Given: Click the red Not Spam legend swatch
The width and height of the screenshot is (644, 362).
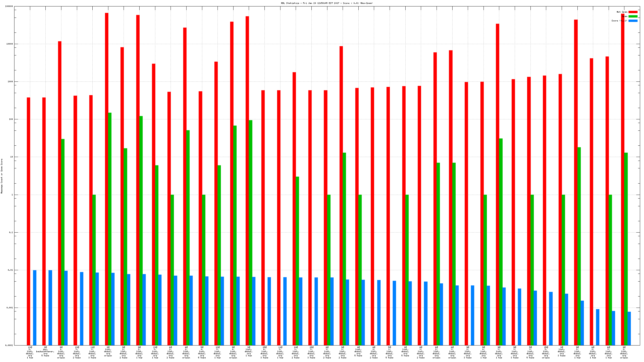Looking at the screenshot, I should pos(633,12).
